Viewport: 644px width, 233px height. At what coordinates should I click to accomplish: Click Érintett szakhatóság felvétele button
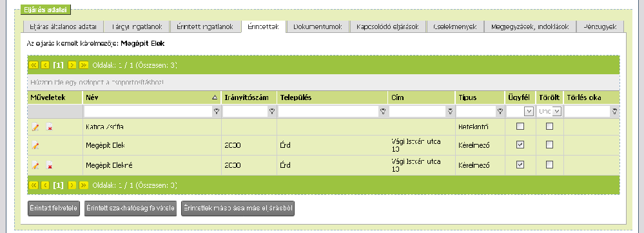[130, 208]
